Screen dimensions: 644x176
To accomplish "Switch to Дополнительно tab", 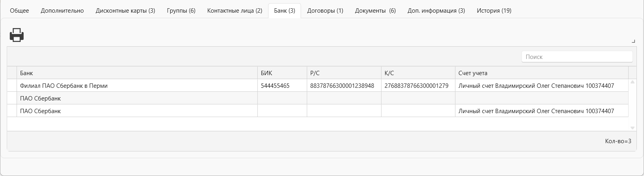I will [62, 11].
